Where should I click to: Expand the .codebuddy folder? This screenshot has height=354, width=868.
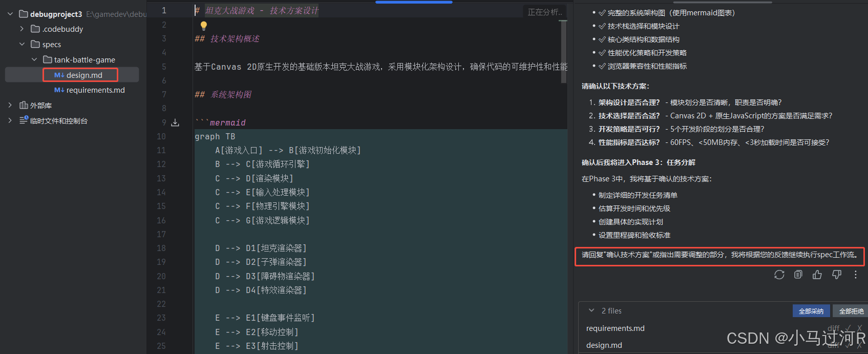click(x=22, y=29)
